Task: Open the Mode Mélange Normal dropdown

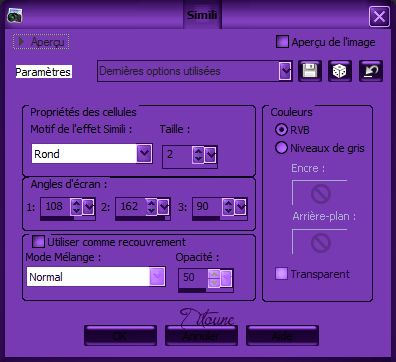Action: [157, 276]
